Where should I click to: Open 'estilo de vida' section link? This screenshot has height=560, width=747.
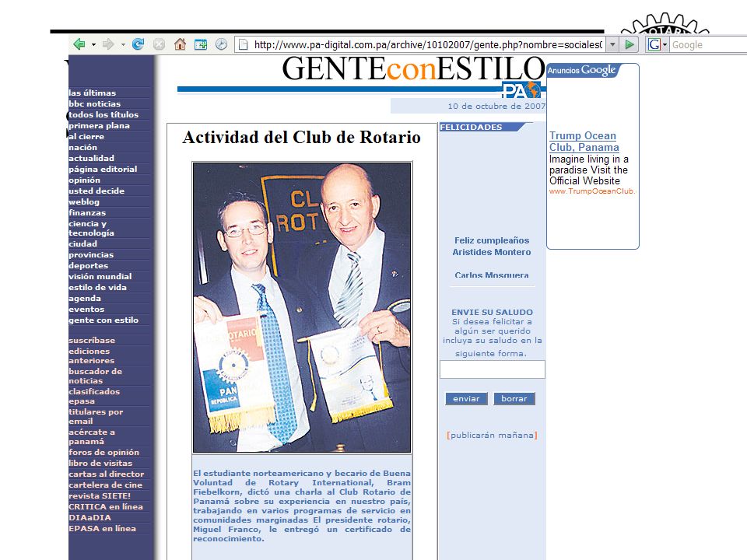click(98, 287)
